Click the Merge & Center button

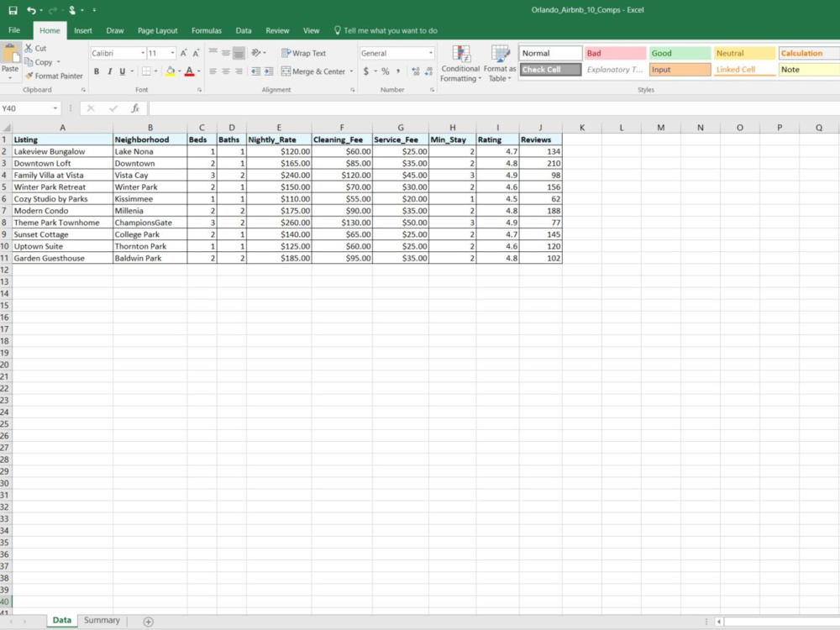tap(314, 71)
